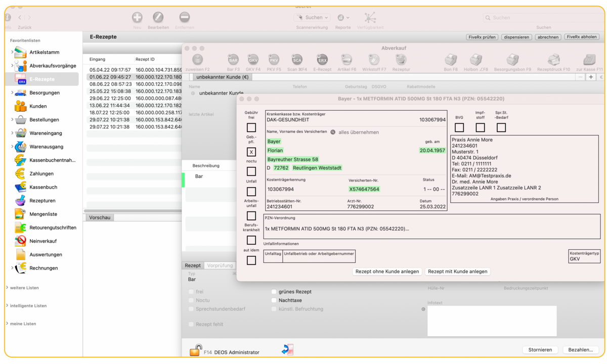Image resolution: width=607 pixels, height=364 pixels.
Task: Click the FiveRx prüfen button
Action: point(482,37)
